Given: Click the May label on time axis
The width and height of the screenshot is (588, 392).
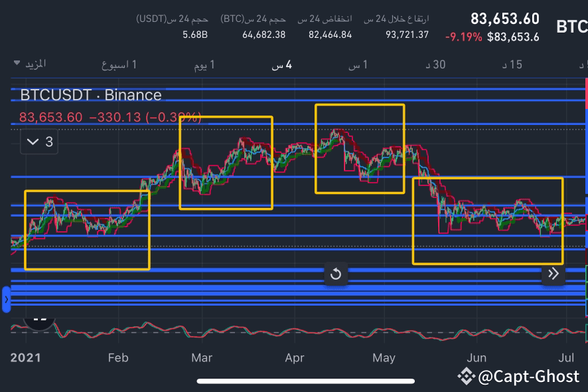Looking at the screenshot, I should [x=384, y=357].
